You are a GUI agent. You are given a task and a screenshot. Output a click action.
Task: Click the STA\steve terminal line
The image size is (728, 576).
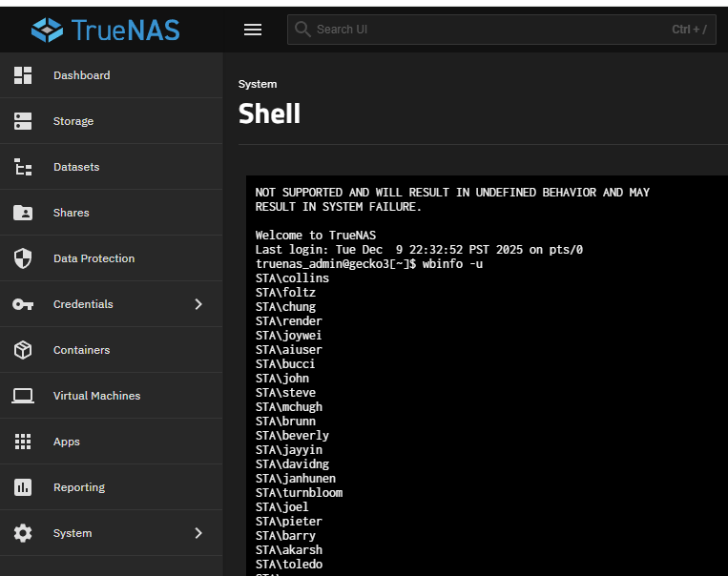point(285,393)
